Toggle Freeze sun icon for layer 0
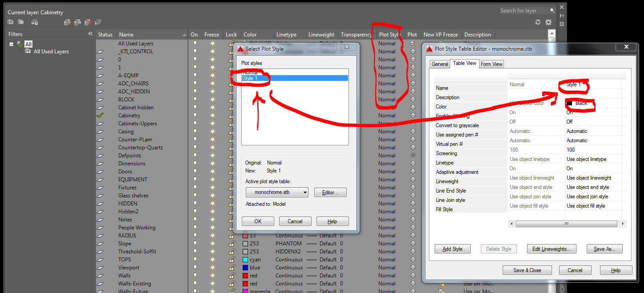Image resolution: width=644 pixels, height=293 pixels. pyautogui.click(x=212, y=60)
